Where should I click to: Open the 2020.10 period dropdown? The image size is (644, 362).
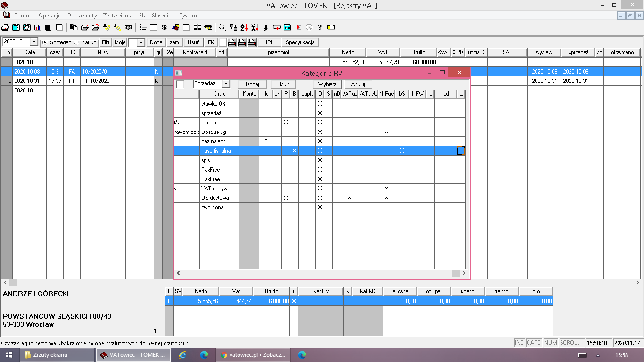click(x=33, y=42)
